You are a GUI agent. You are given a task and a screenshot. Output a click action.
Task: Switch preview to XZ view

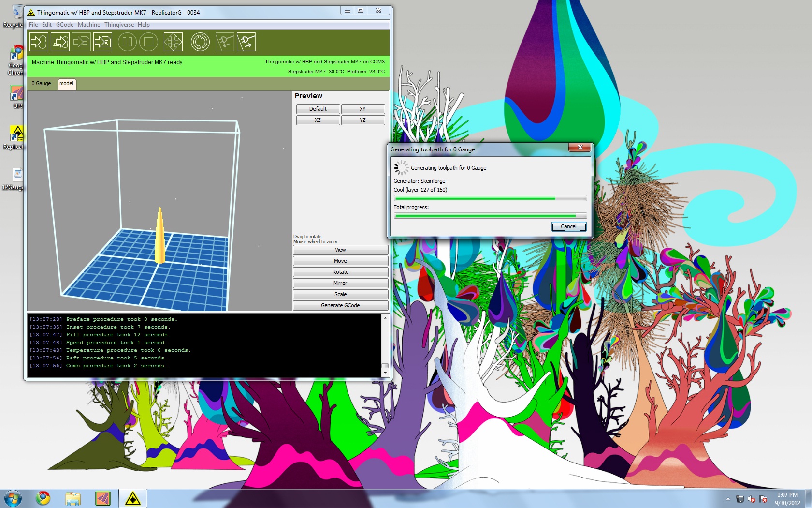pos(318,120)
